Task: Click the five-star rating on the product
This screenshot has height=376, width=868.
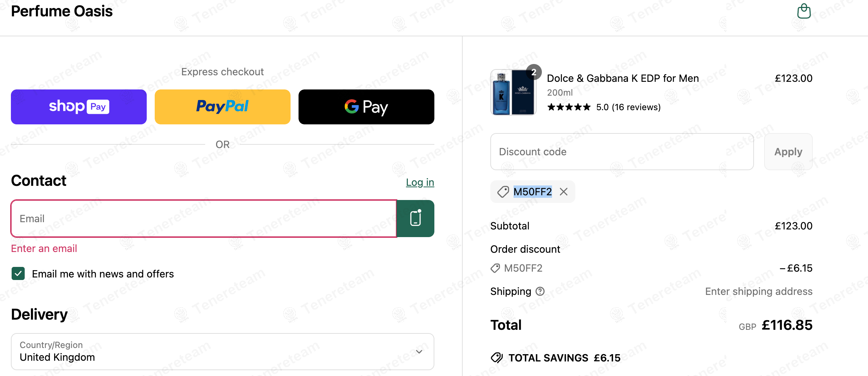Action: (x=569, y=107)
